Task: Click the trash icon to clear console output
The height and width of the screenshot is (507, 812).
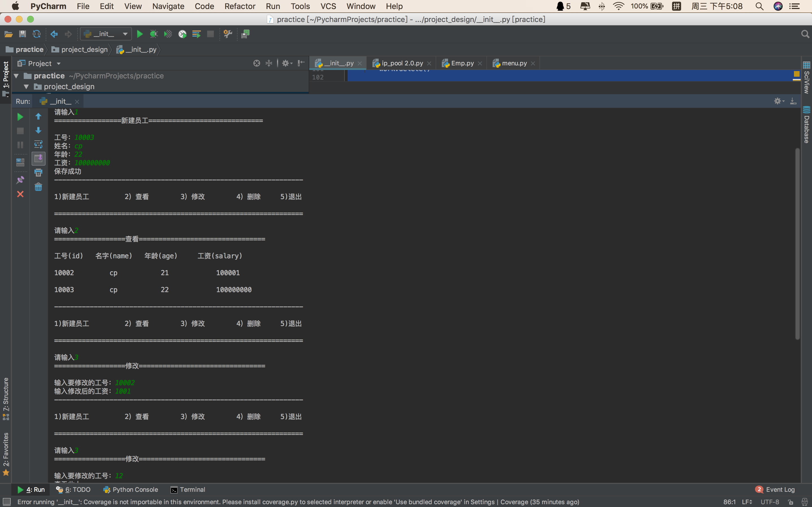Action: tap(38, 187)
